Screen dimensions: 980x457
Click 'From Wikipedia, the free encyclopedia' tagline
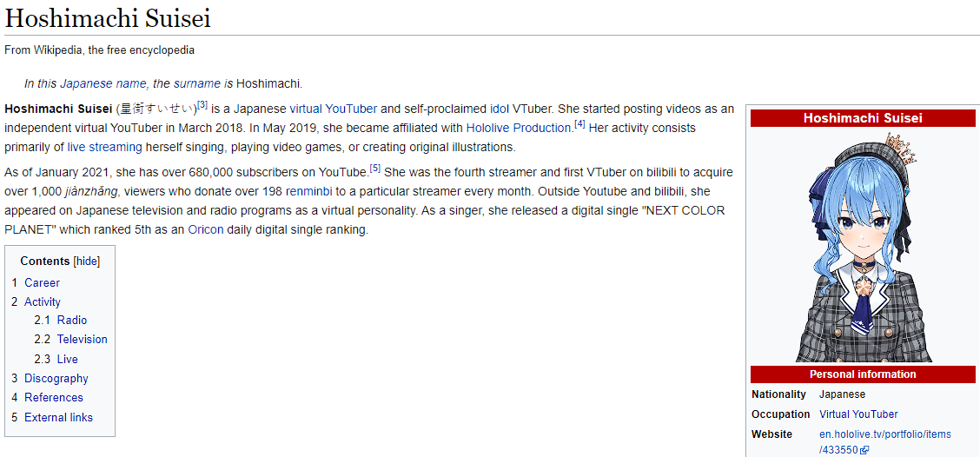click(99, 50)
